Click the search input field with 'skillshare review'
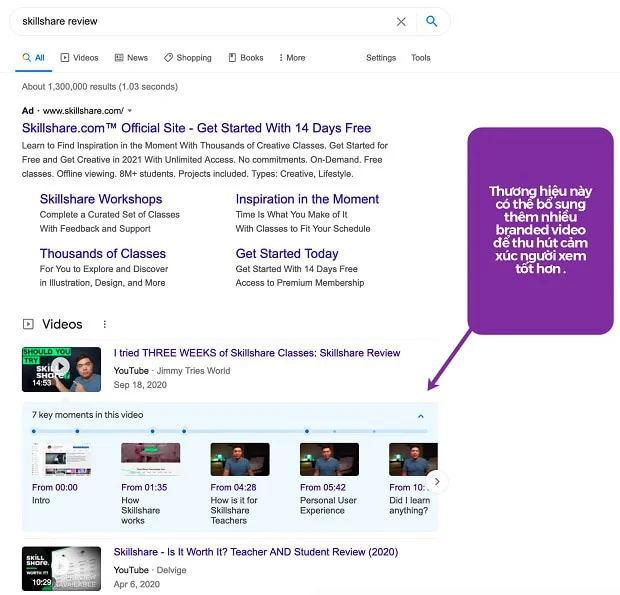 click(200, 21)
